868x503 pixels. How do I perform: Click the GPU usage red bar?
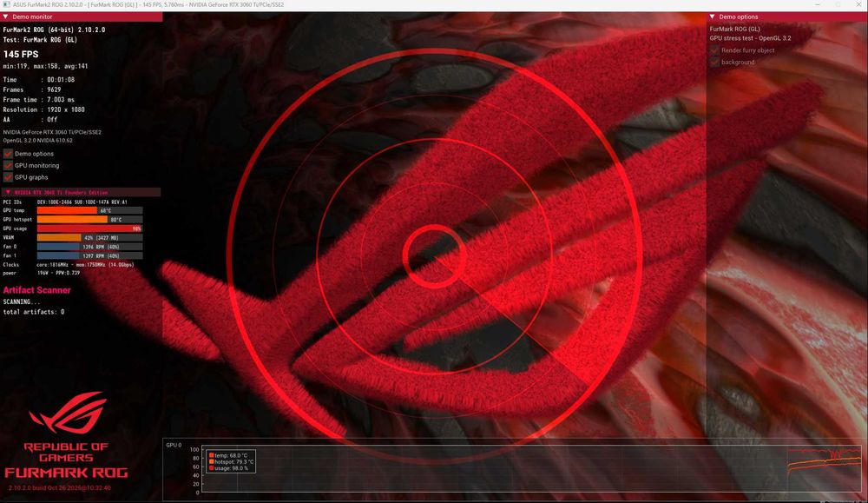pyautogui.click(x=89, y=228)
